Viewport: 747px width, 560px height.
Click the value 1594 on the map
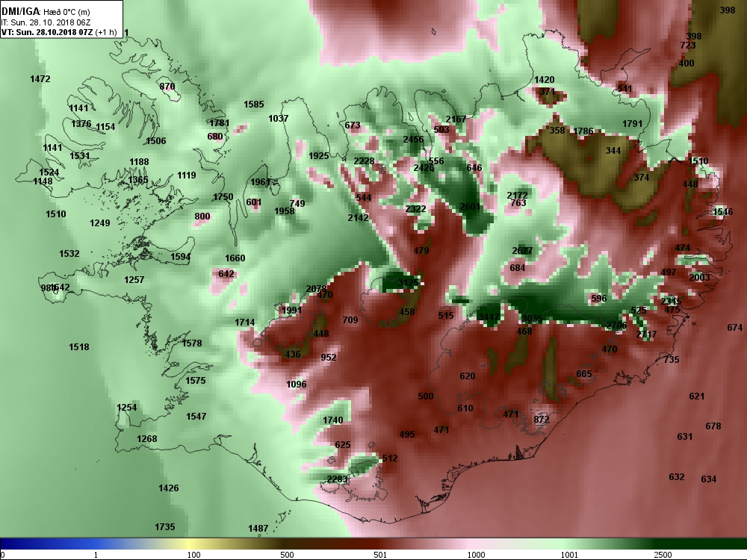click(x=181, y=257)
